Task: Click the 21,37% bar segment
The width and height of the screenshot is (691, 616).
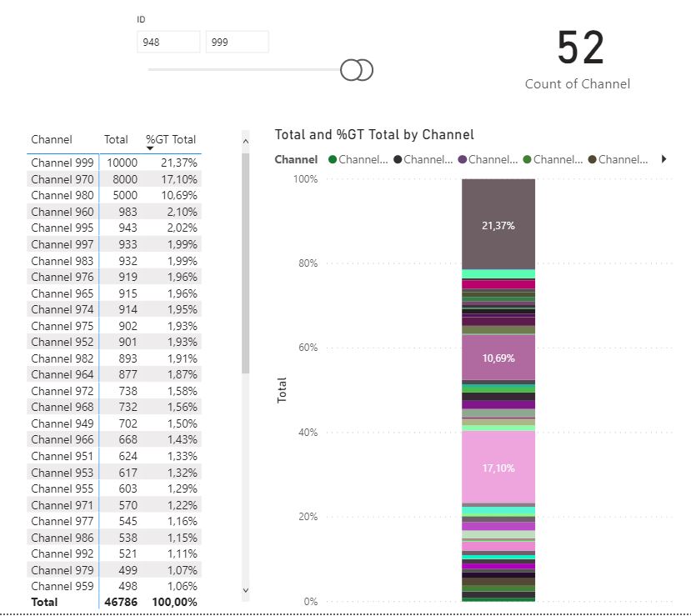Action: tap(498, 224)
